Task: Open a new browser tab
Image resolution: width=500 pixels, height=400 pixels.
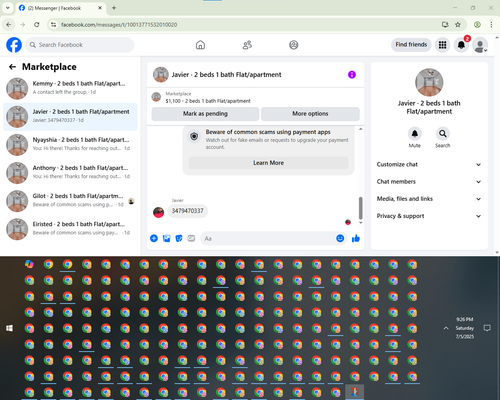Action: click(x=114, y=8)
